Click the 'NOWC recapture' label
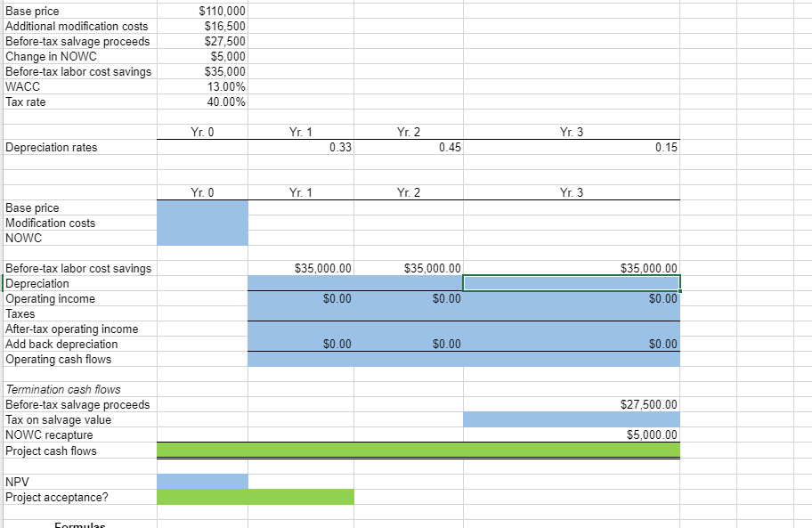Screen dimensions: 812x528 pos(49,435)
